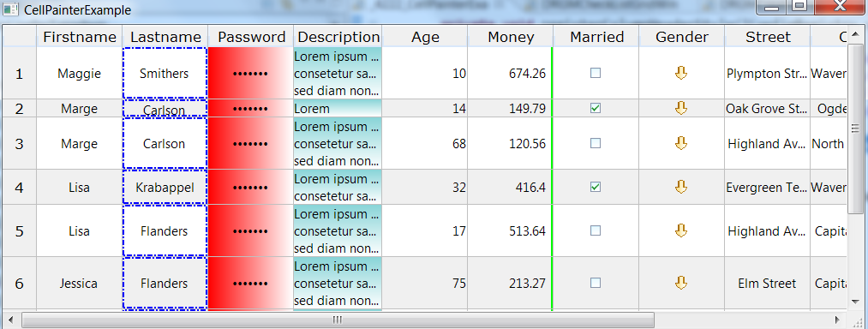Viewport: 868px width, 329px height.
Task: Select the Firstname column header
Action: click(80, 37)
